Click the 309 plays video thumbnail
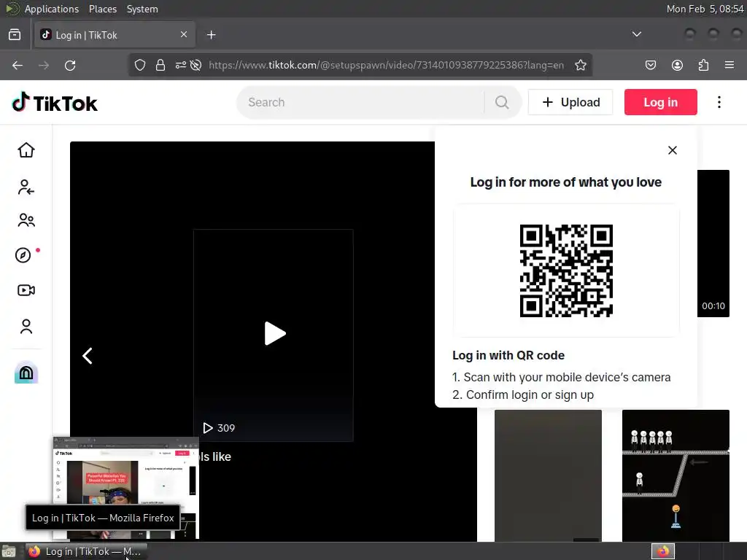The height and width of the screenshot is (560, 747). (273, 335)
